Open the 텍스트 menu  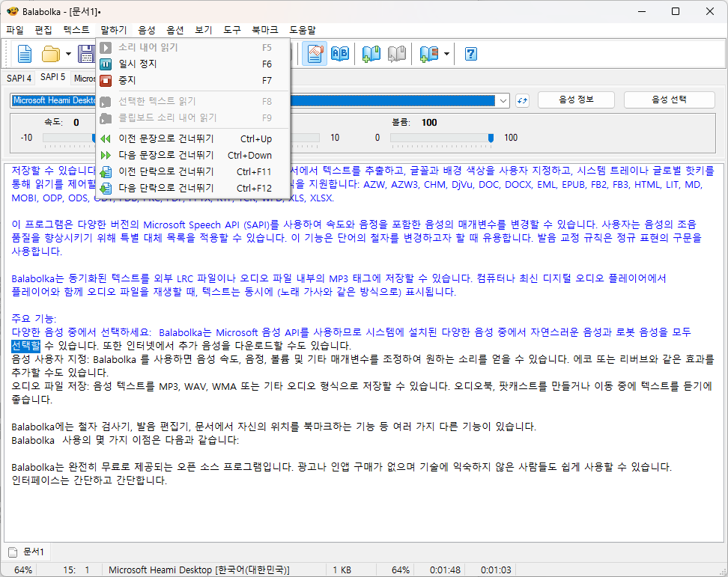(76, 30)
